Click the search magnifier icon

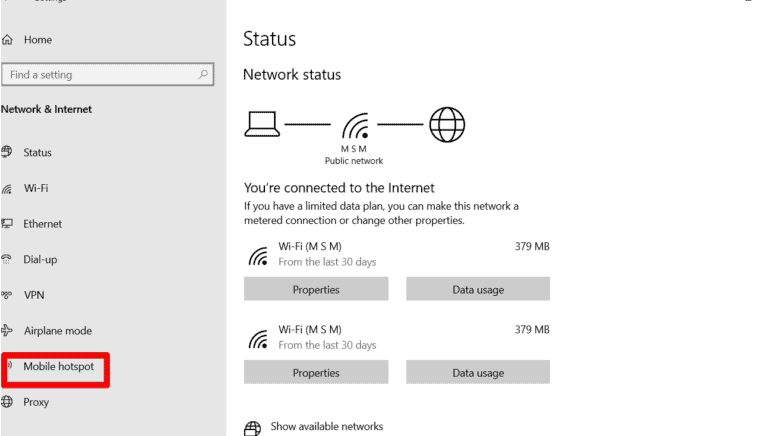pos(203,74)
